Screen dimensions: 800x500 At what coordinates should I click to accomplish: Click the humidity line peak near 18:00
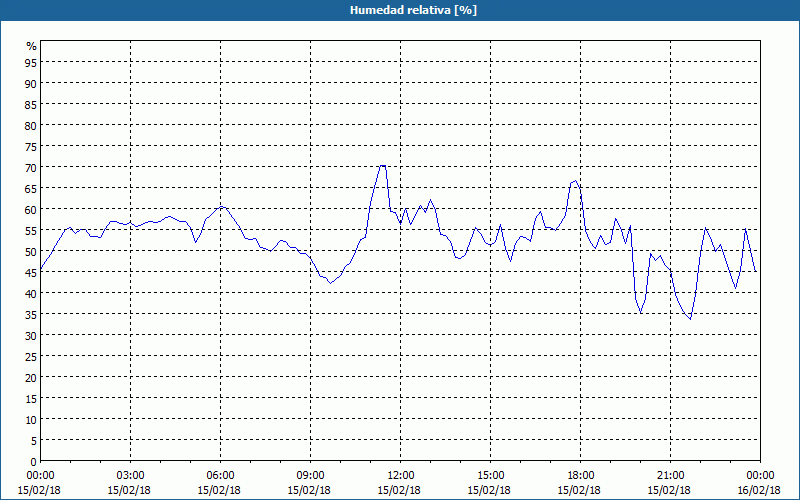[x=576, y=181]
